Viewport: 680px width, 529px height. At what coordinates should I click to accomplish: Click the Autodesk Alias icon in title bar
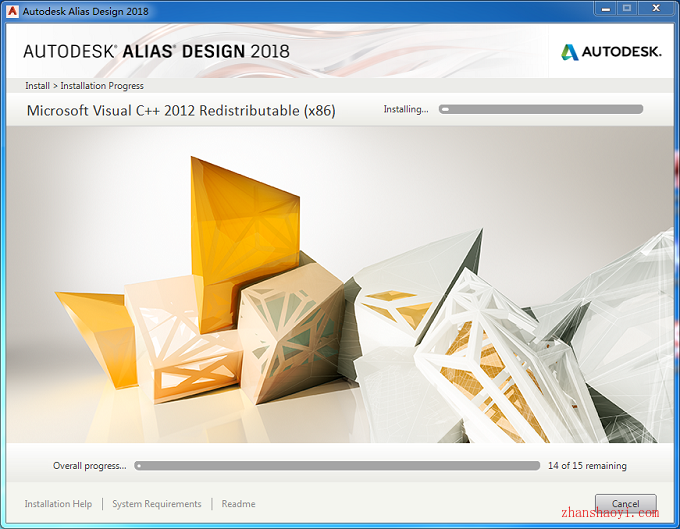coord(12,11)
